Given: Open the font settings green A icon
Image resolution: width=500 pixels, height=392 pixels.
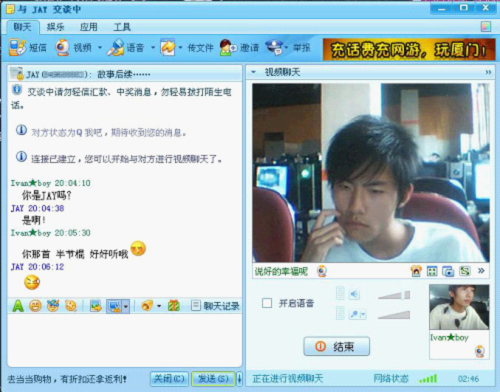Looking at the screenshot, I should pyautogui.click(x=18, y=306).
